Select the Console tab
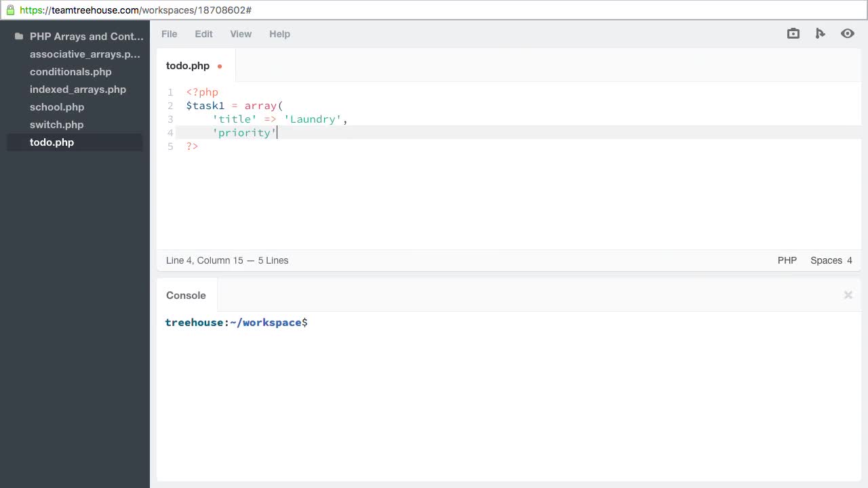Screen dimensions: 868x488 pyautogui.click(x=186, y=295)
